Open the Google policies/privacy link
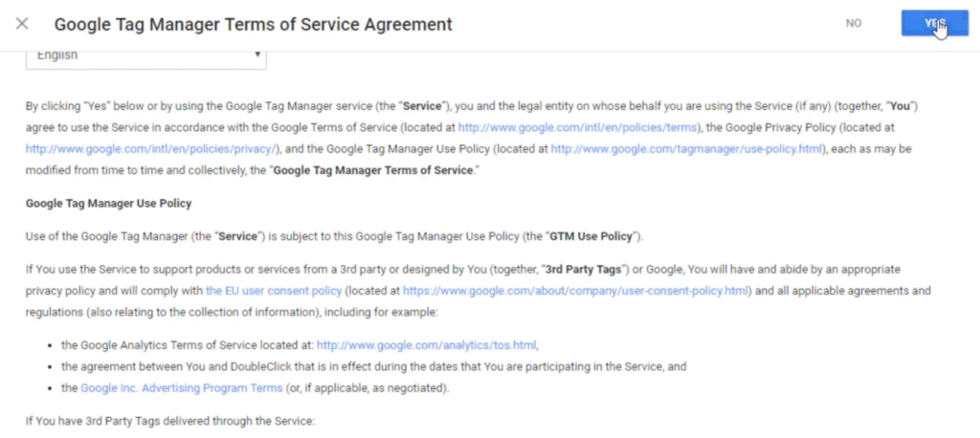980x438 pixels. click(150, 149)
